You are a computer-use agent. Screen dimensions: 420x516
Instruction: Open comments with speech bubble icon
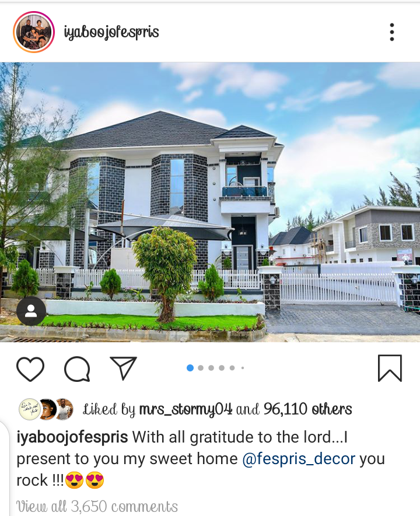click(x=77, y=369)
